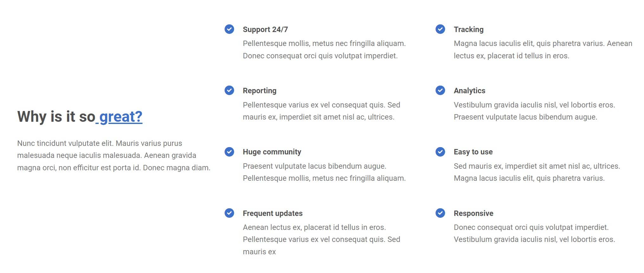Select the Frequent updates heading
The image size is (644, 273).
pos(273,213)
